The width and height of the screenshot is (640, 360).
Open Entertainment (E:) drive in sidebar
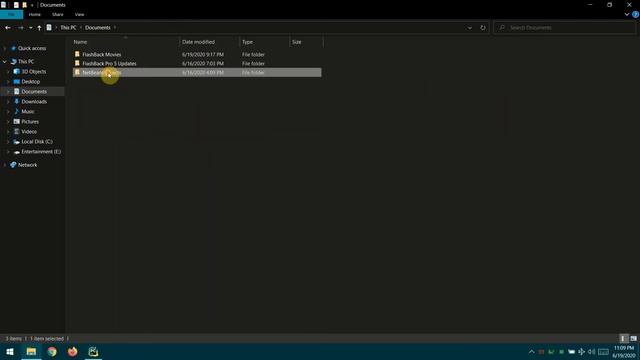(41, 151)
